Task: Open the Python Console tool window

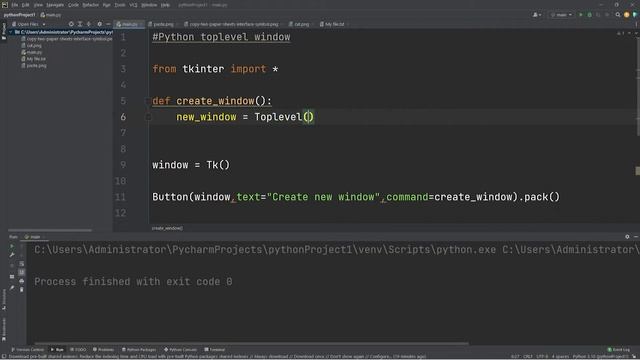Action: pos(180,350)
